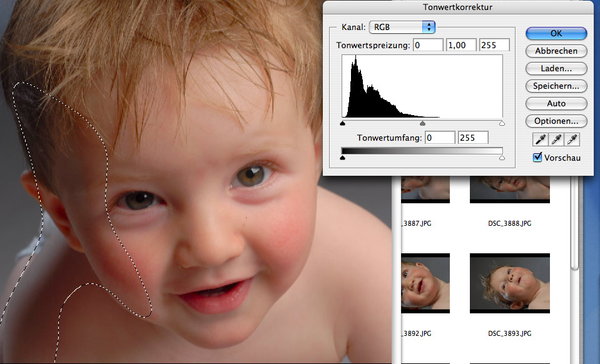600x364 pixels.
Task: Click the output black triangle under gradient bar
Action: point(342,159)
